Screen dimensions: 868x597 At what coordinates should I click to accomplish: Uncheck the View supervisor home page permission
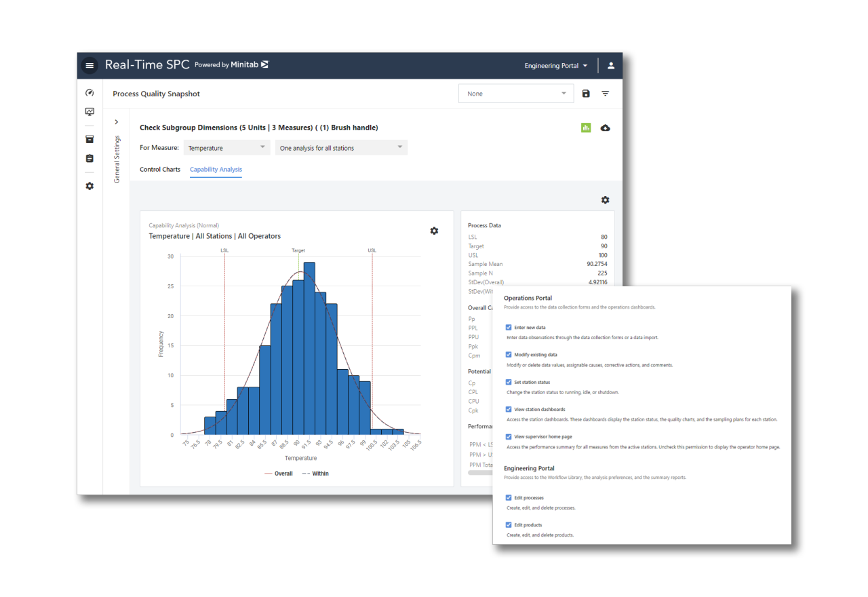[x=509, y=436]
